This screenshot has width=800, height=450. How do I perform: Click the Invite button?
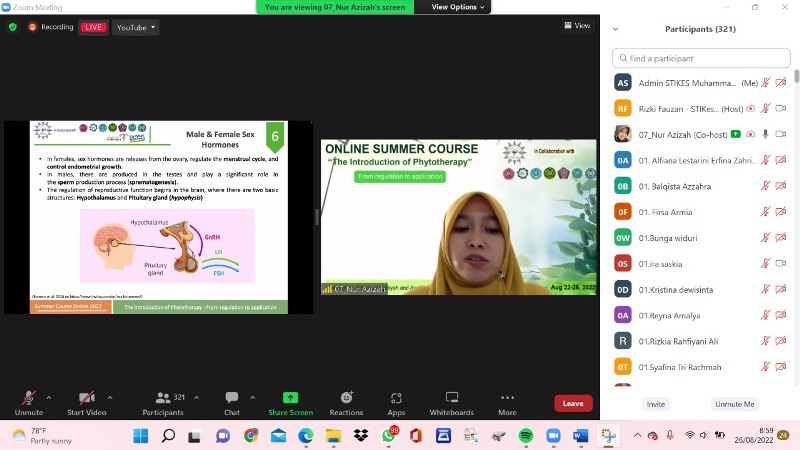(655, 404)
